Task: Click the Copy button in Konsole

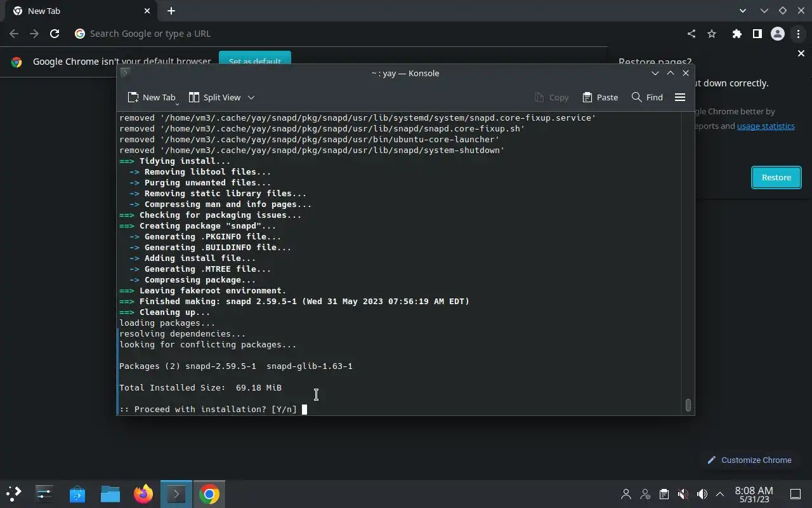Action: pyautogui.click(x=551, y=97)
